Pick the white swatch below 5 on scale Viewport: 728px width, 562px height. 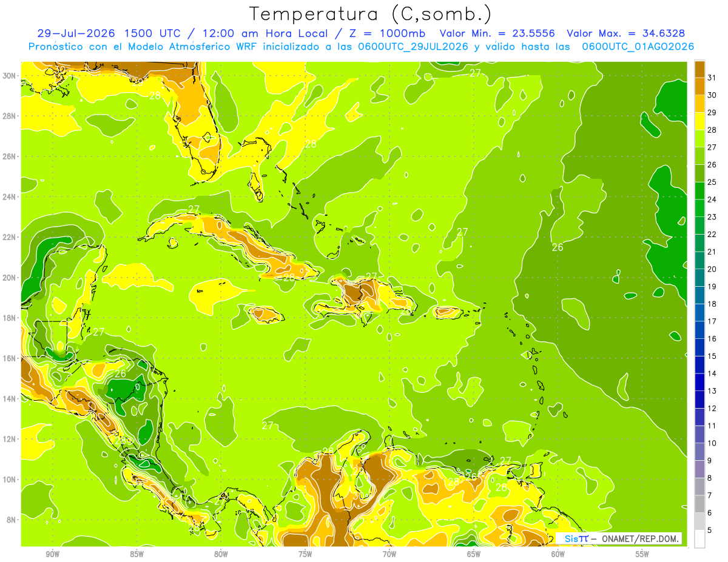click(x=699, y=538)
